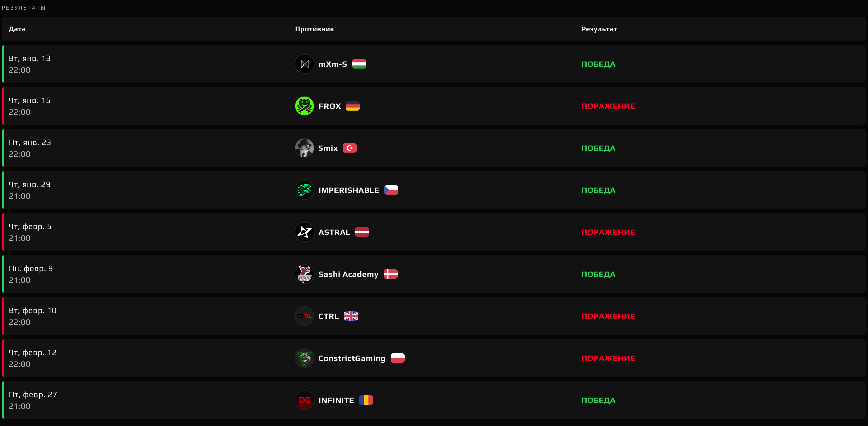Click ПОРАЖЕНИЕ result for the ASTRAL match
Image resolution: width=868 pixels, height=426 pixels.
(x=608, y=232)
